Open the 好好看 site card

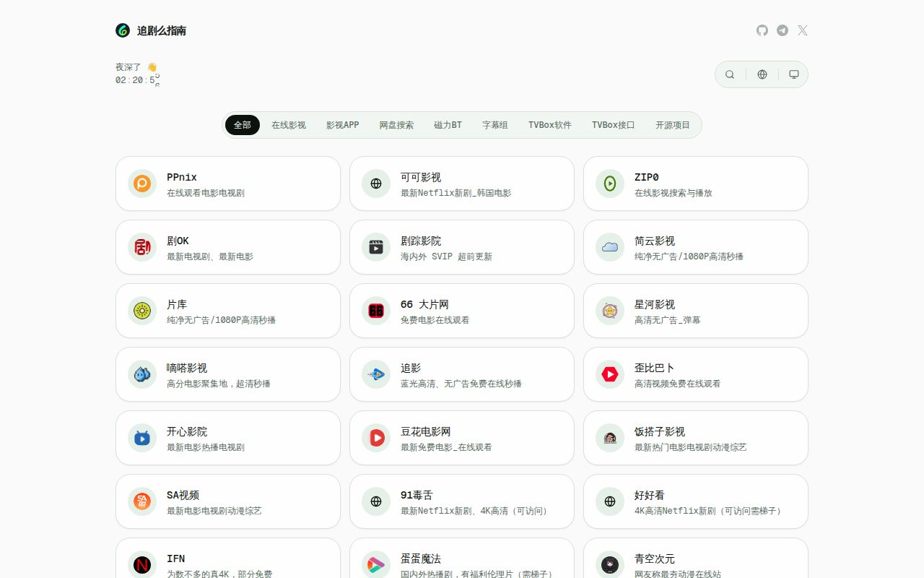pos(696,501)
